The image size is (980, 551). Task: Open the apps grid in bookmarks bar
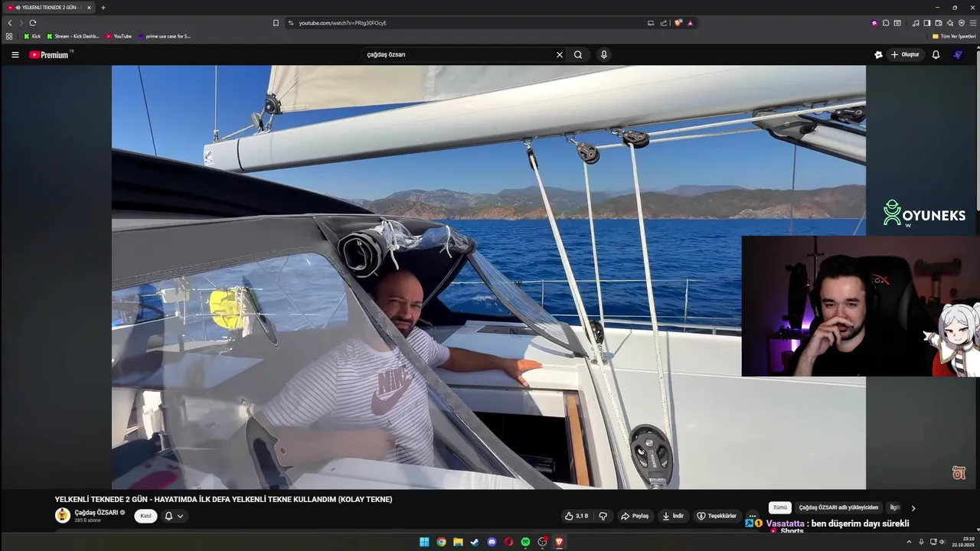coord(9,36)
